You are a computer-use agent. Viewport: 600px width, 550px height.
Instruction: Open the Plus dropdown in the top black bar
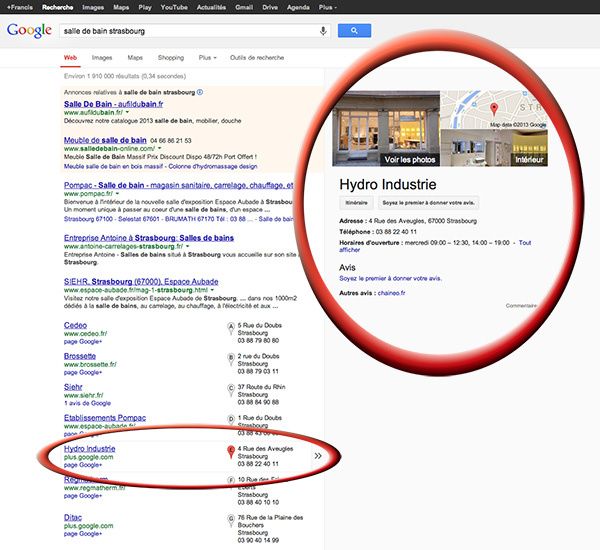click(328, 7)
